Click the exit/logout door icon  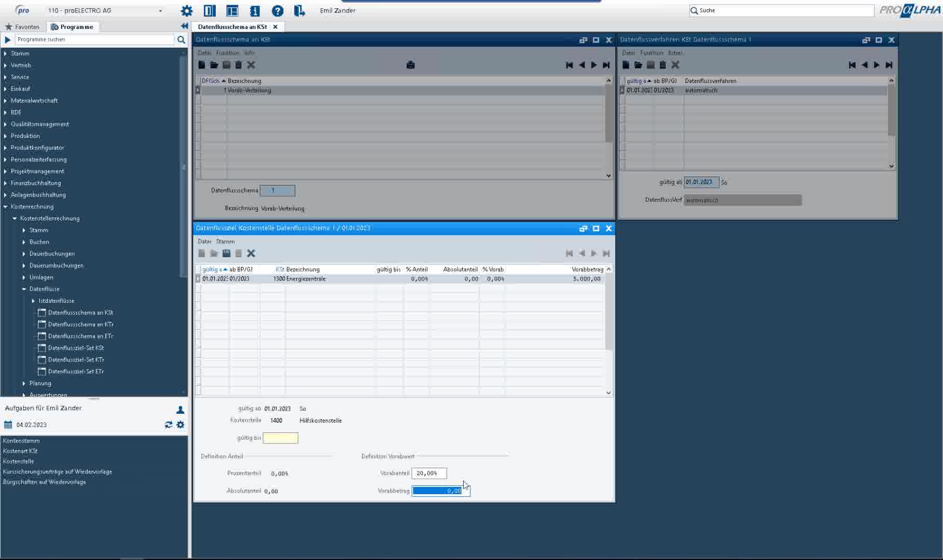tap(299, 10)
